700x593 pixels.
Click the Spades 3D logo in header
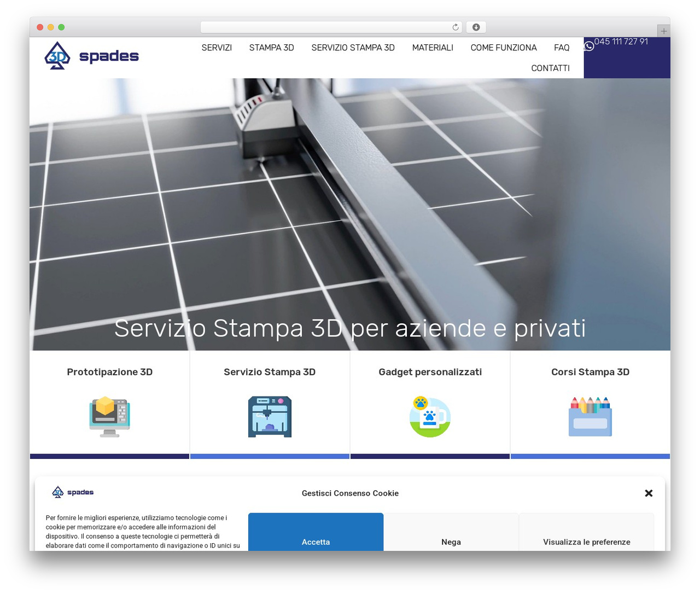(x=91, y=56)
